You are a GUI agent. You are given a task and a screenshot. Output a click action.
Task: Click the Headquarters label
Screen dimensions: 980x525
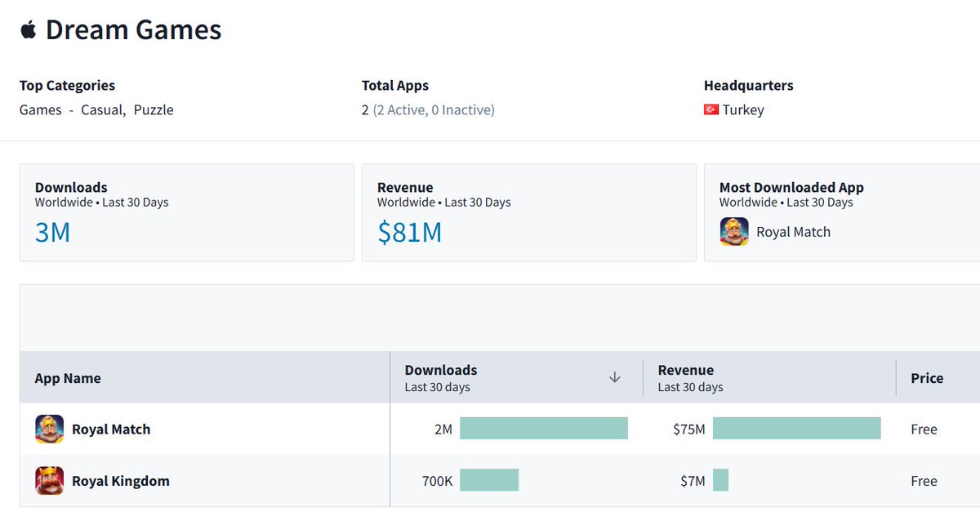pos(748,85)
